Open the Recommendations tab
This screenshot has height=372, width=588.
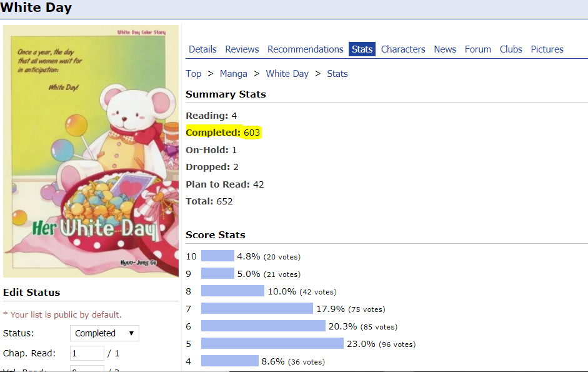[306, 49]
